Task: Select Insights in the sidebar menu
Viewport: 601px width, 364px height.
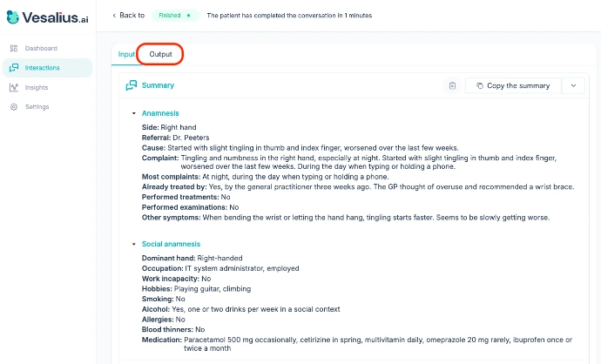Action: 37,88
